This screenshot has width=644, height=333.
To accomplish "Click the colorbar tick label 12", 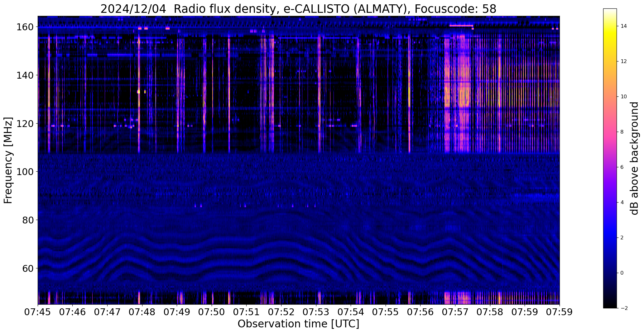I will coord(624,61).
